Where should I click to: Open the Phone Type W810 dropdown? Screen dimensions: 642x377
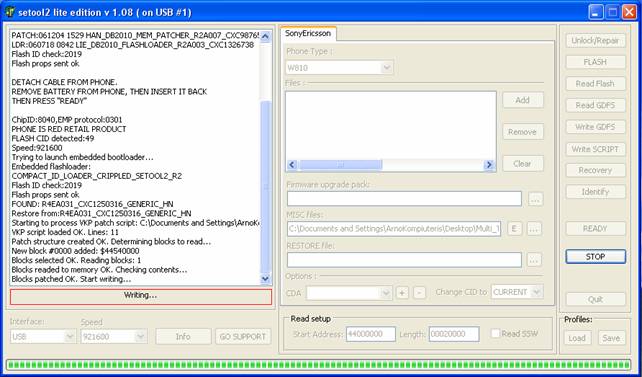[x=386, y=68]
